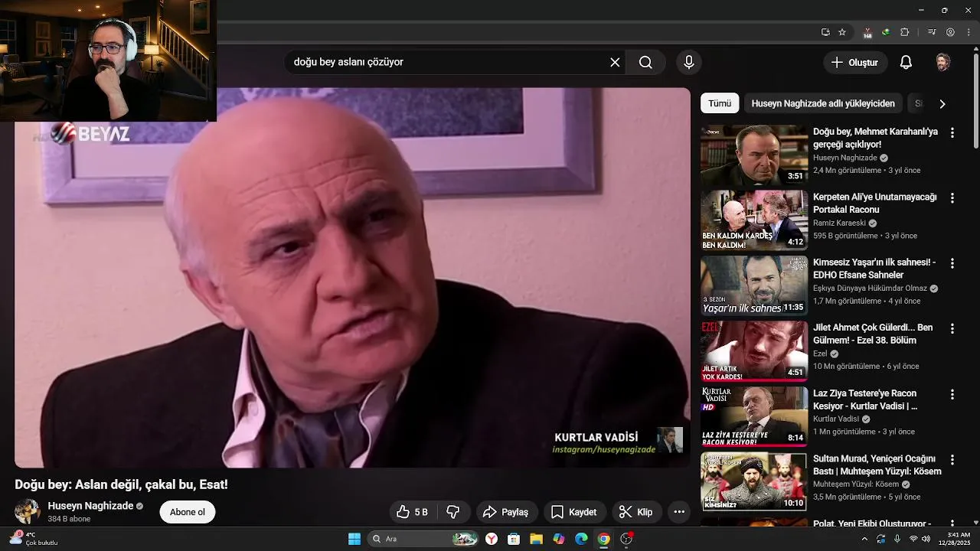Show more filter chips with right arrow
The image size is (980, 551).
pyautogui.click(x=942, y=103)
